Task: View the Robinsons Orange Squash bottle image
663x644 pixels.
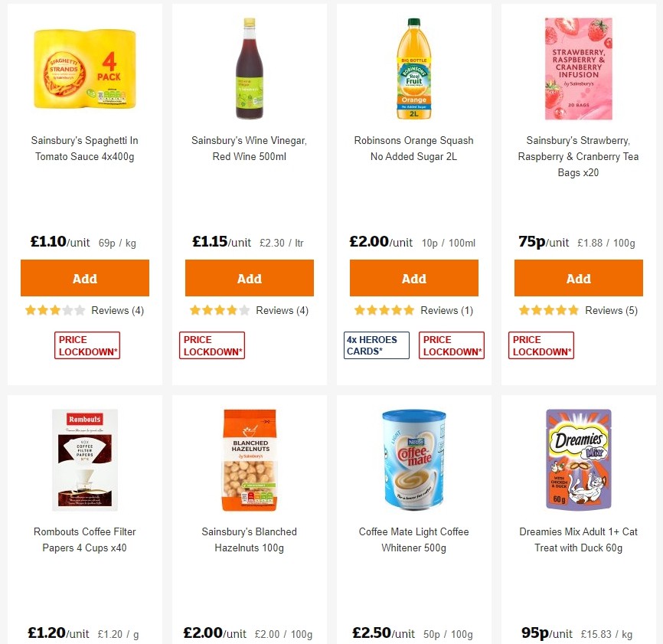Action: (413, 68)
